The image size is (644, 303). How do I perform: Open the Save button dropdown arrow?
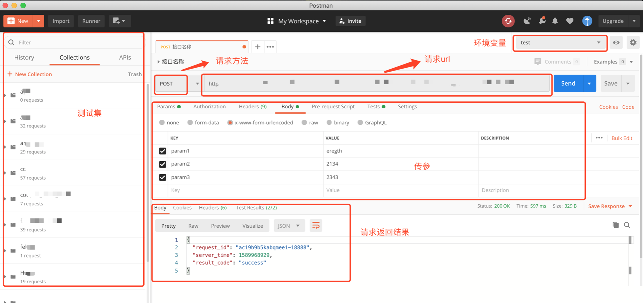point(628,84)
